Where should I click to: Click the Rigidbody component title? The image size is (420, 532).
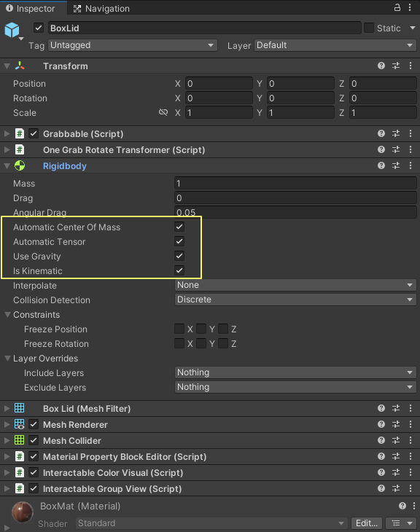[64, 166]
